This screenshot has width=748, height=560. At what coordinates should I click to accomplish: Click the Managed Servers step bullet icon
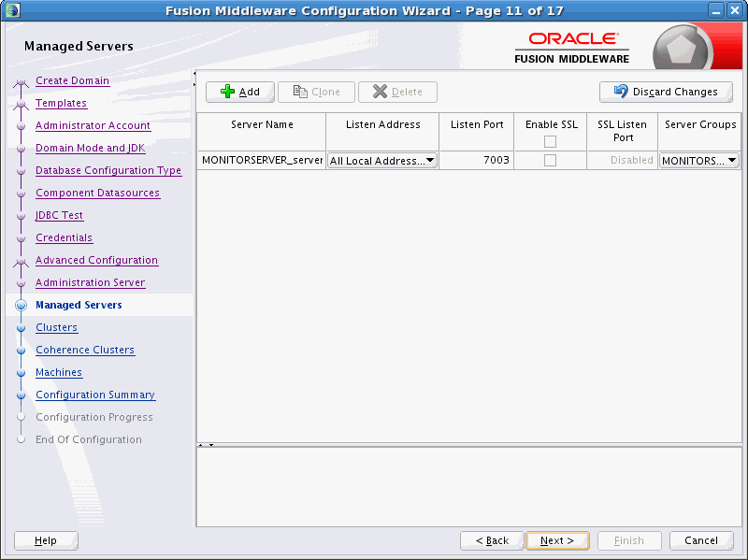pyautogui.click(x=21, y=306)
